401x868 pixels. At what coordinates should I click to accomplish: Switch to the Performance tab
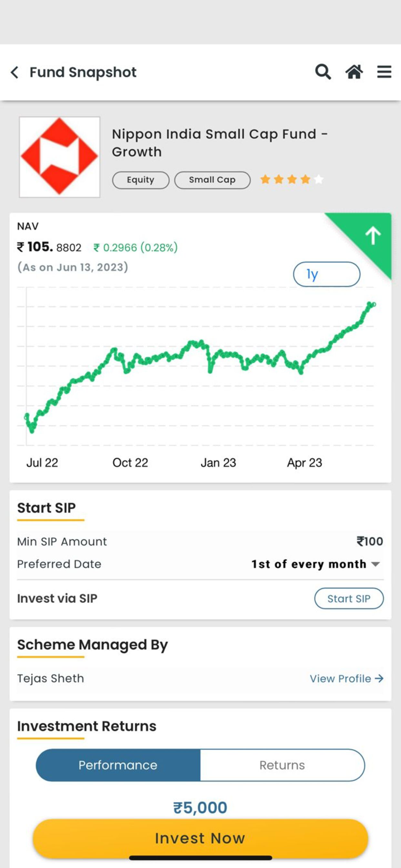118,765
